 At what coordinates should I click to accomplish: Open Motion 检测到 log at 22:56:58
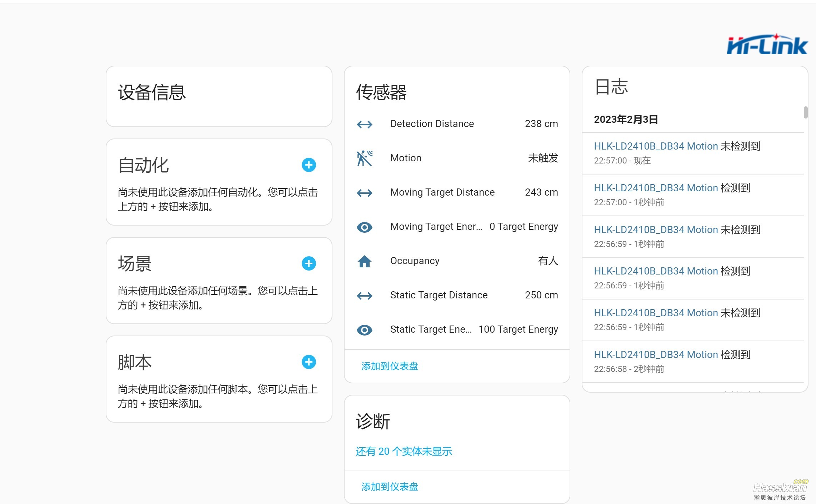(x=693, y=362)
